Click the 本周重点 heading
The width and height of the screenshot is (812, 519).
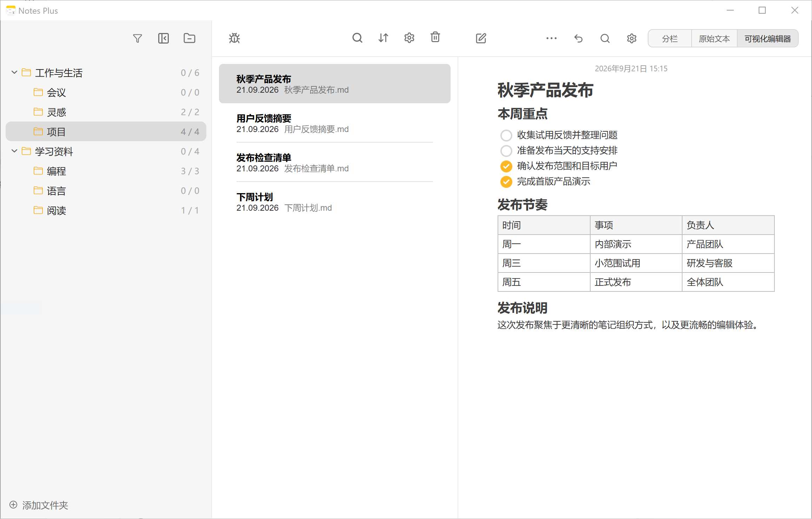point(523,114)
